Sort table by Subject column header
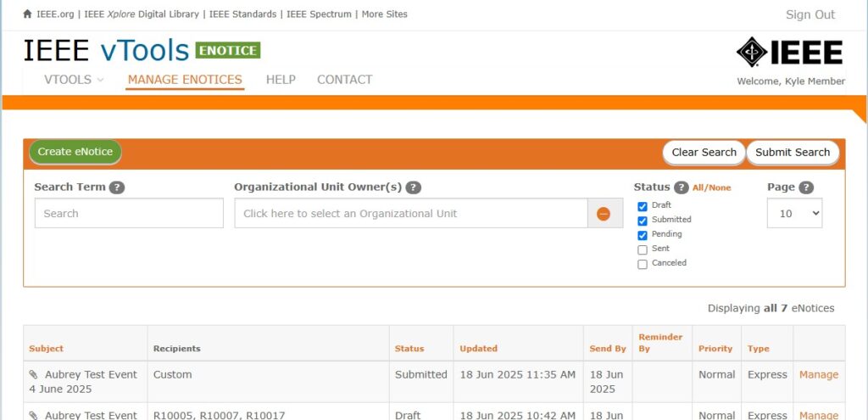This screenshot has width=868, height=420. 46,349
